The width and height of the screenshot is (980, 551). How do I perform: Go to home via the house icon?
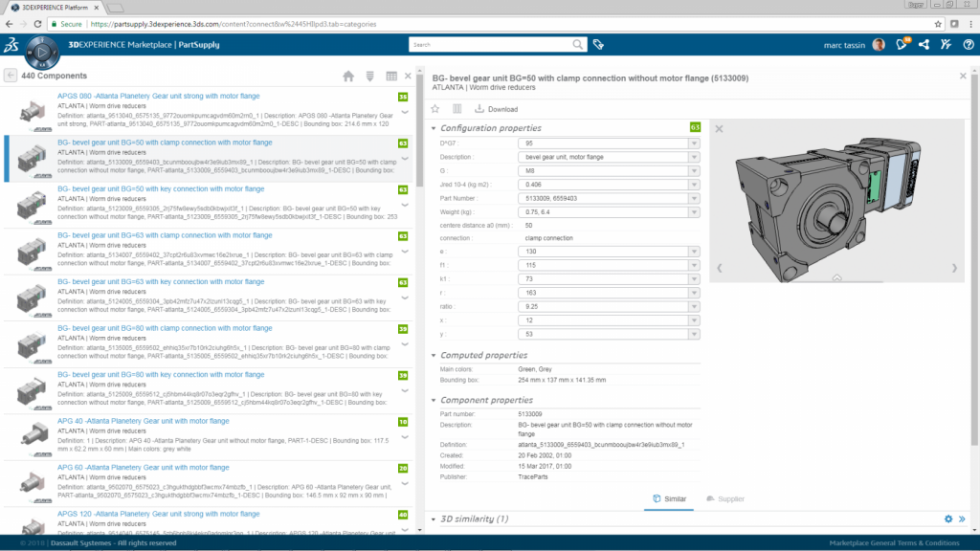coord(349,76)
